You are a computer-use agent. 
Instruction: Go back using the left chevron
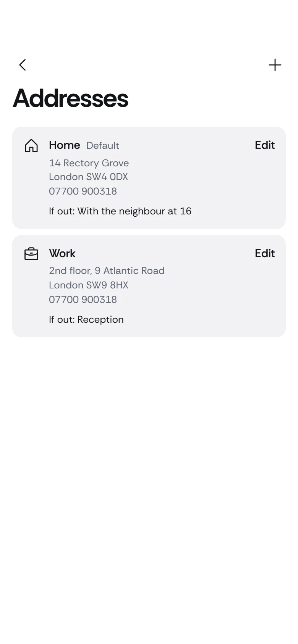click(23, 65)
